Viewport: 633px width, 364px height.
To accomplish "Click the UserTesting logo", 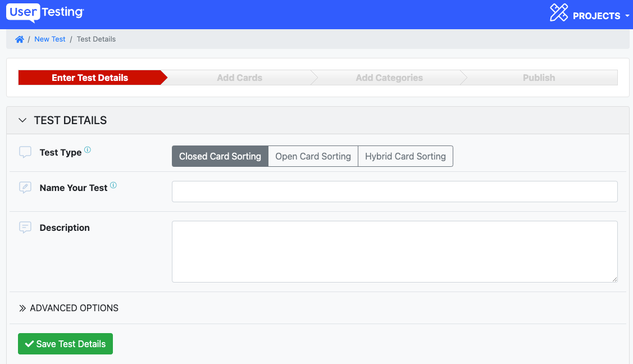I will 44,13.
